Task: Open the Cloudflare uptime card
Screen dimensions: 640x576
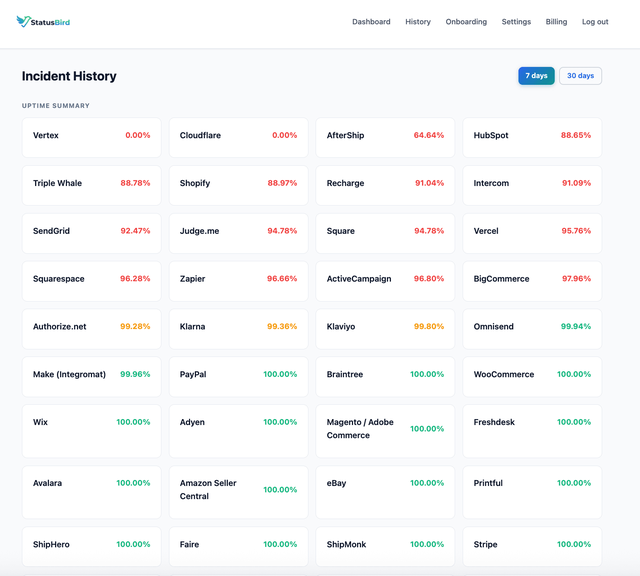Action: 238,138
